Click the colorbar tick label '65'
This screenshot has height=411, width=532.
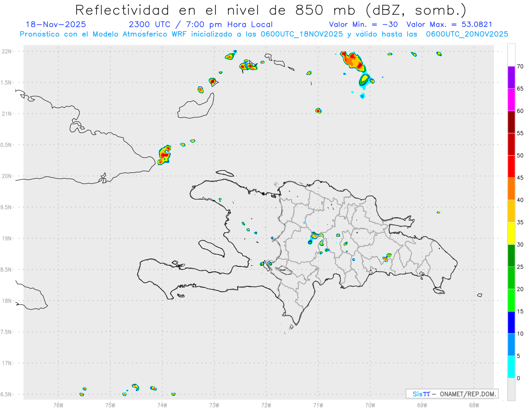click(x=520, y=89)
